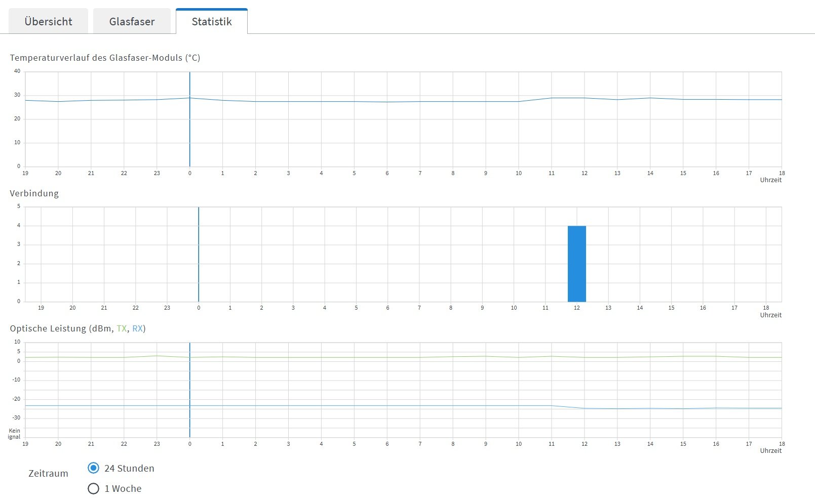
Task: Click the midnight marker line in temperature chart
Action: pyautogui.click(x=190, y=119)
